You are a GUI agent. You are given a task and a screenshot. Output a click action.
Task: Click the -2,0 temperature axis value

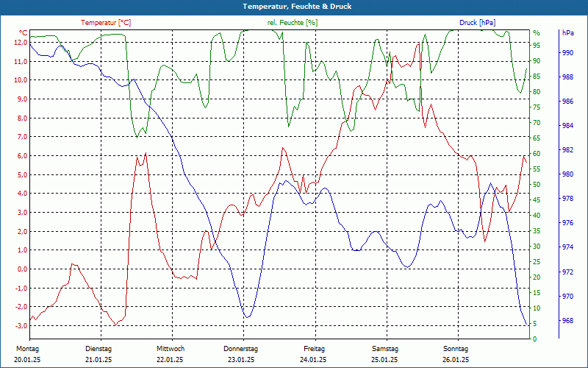pyautogui.click(x=21, y=307)
